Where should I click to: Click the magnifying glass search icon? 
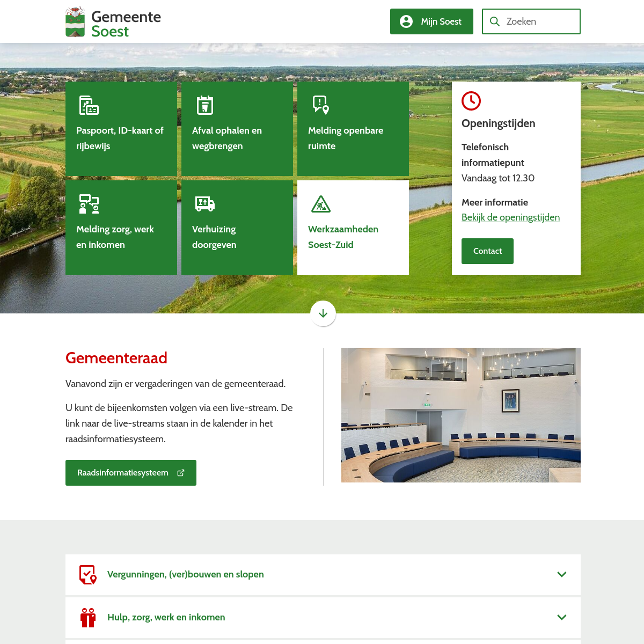click(495, 21)
